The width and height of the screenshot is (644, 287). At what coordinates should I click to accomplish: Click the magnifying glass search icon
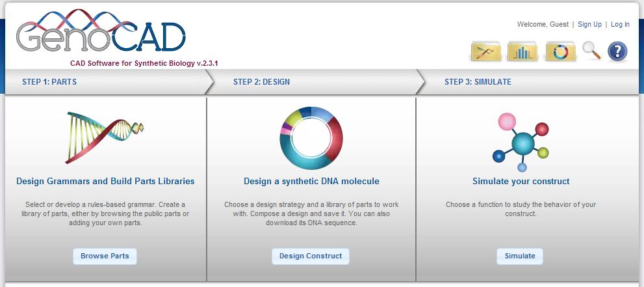[591, 51]
